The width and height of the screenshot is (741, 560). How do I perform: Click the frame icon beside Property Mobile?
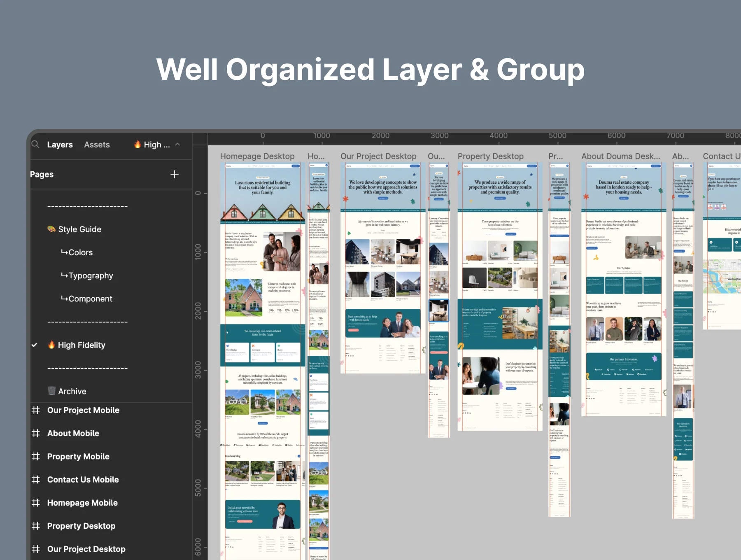point(36,456)
